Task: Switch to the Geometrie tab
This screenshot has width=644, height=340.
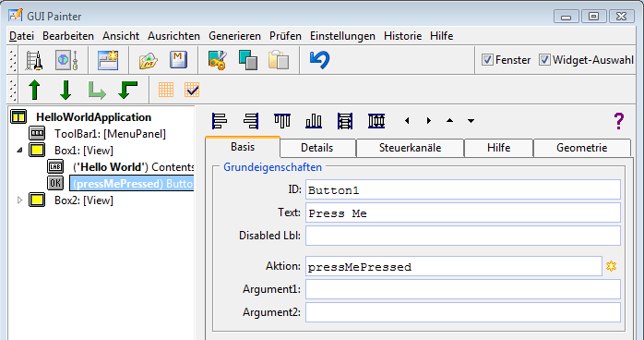Action: pos(581,148)
